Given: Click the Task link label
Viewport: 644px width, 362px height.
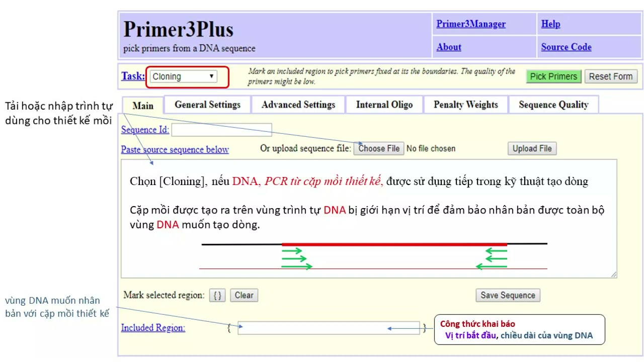Looking at the screenshot, I should click(133, 76).
